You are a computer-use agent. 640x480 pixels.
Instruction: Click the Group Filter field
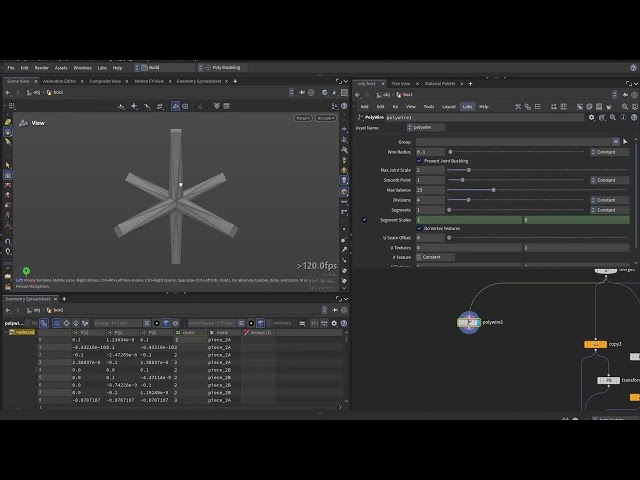118,323
